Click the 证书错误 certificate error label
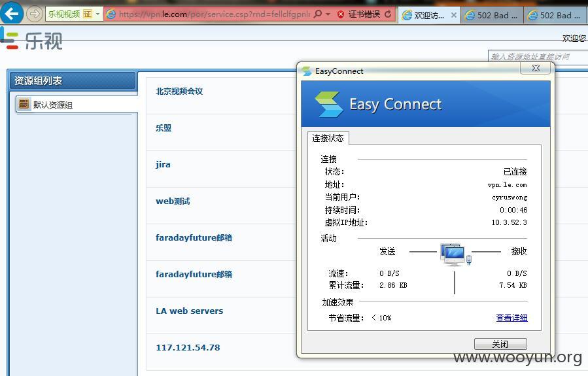Viewport: 588px width, 376px height. click(x=364, y=14)
